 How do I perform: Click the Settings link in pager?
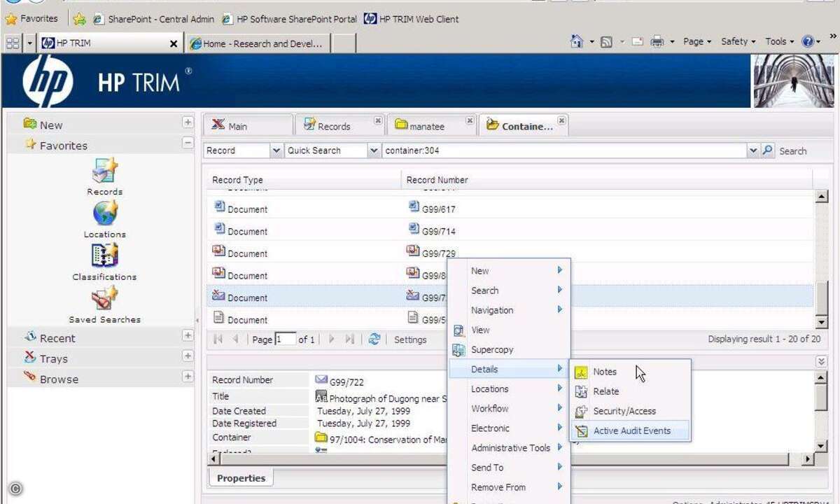point(410,339)
